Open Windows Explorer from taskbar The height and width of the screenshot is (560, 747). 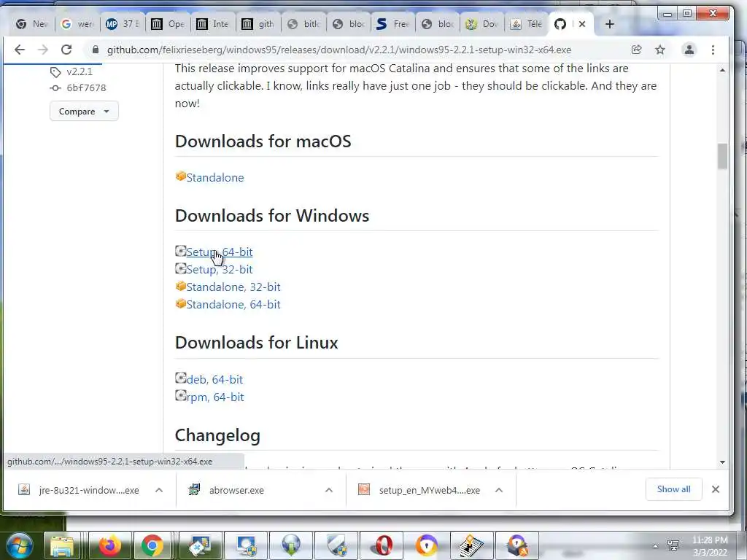pyautogui.click(x=62, y=545)
